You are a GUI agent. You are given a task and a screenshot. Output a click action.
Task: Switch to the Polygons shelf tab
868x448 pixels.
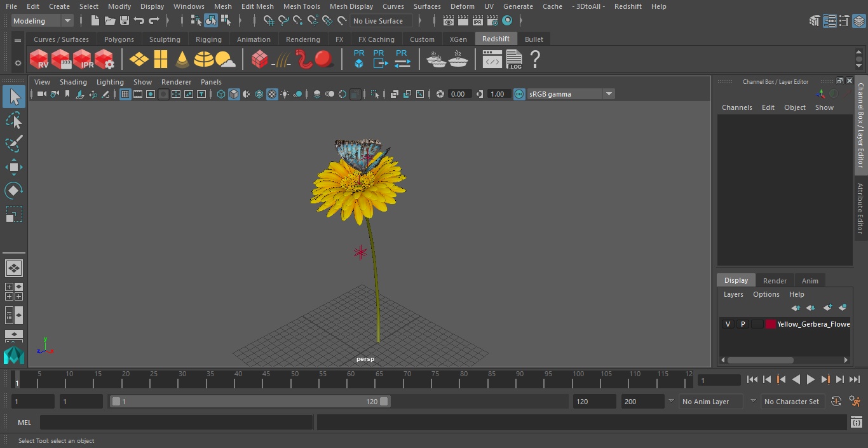coord(119,39)
